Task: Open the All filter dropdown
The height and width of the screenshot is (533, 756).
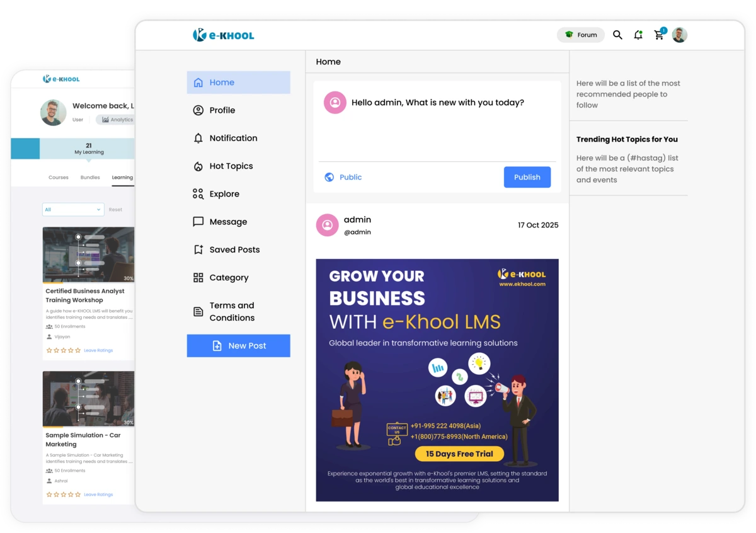Action: pyautogui.click(x=73, y=209)
